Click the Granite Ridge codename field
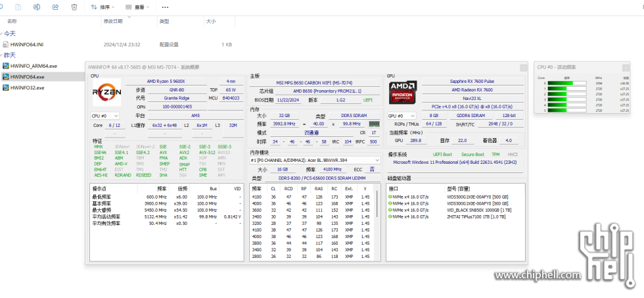This screenshot has height=298, width=644. tap(177, 98)
